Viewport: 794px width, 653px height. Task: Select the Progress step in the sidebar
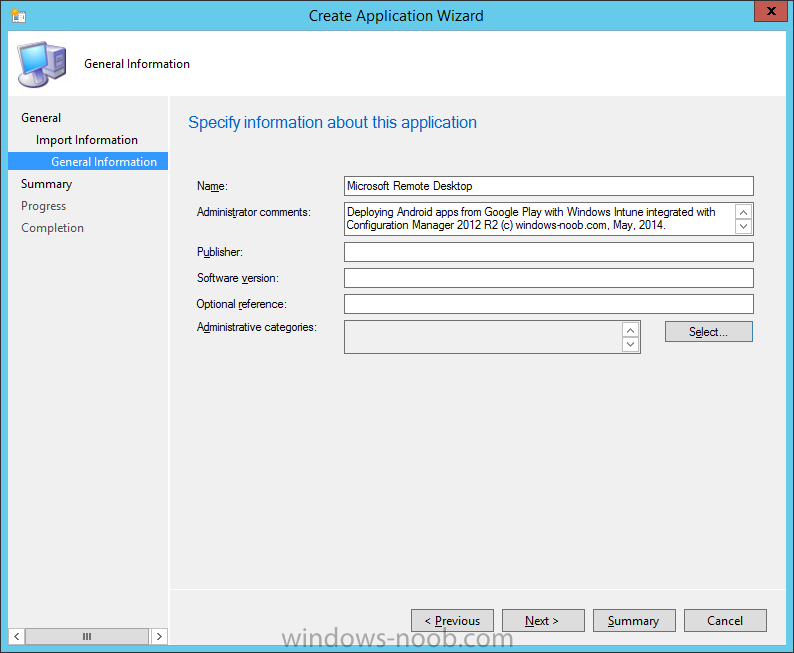(44, 206)
